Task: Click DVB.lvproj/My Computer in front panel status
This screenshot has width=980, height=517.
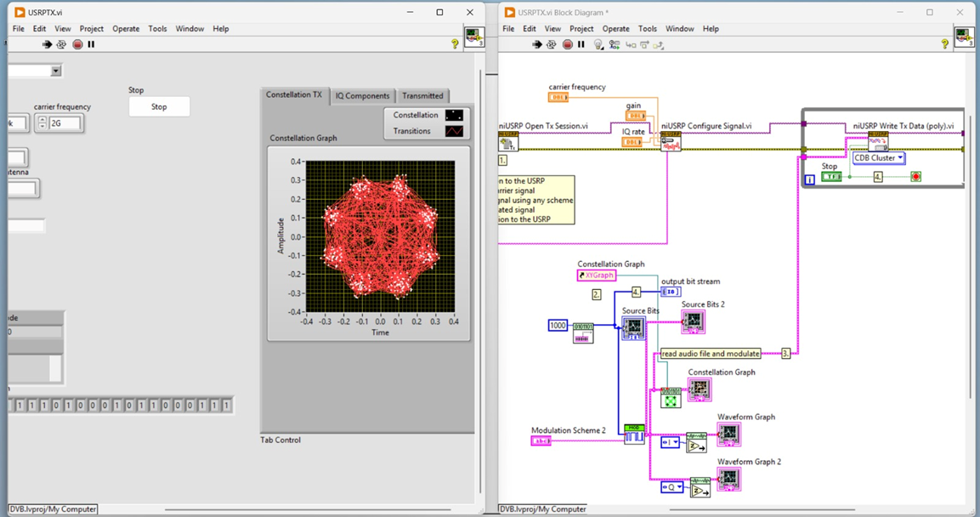Action: click(x=54, y=509)
